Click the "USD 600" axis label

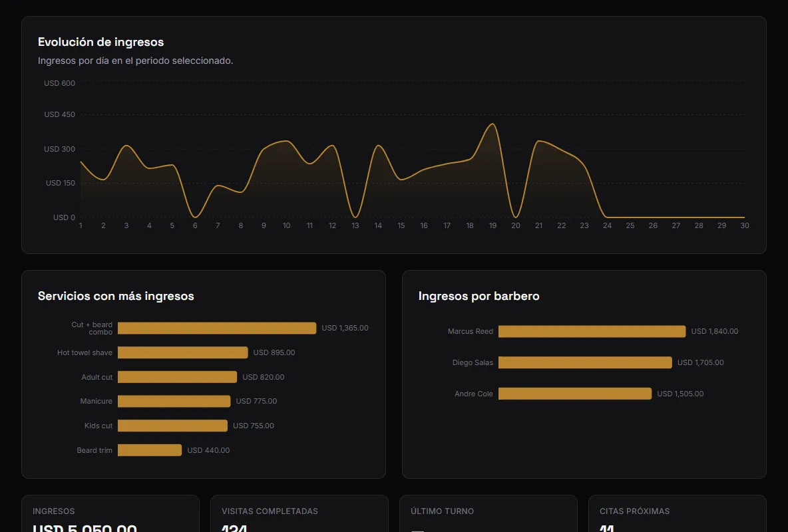pos(59,83)
